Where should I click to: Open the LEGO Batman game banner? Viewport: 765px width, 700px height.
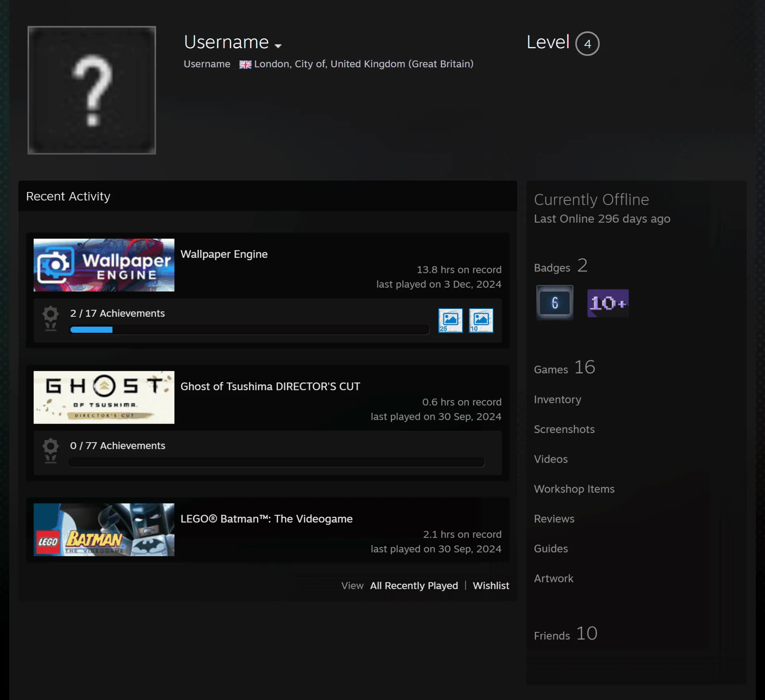[104, 529]
